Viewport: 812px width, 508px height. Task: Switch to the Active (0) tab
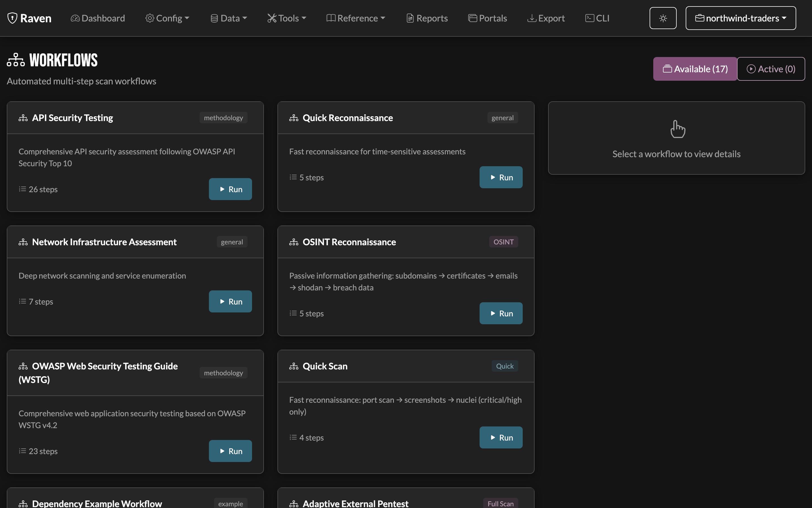coord(771,69)
